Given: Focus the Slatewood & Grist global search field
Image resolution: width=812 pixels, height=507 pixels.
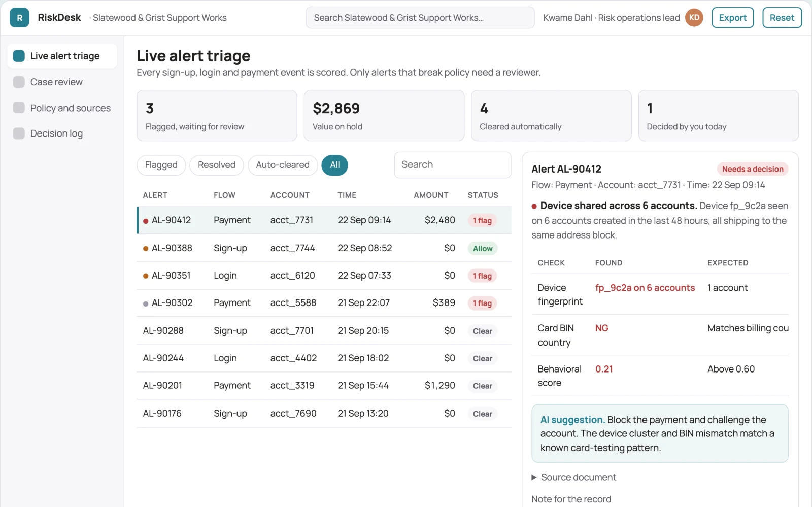Looking at the screenshot, I should 420,18.
